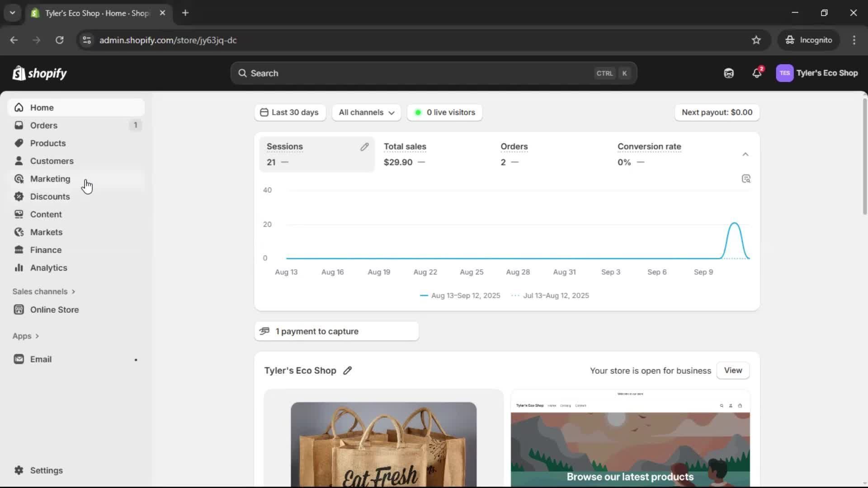
Task: Open the Last 30 days date picker
Action: [290, 113]
